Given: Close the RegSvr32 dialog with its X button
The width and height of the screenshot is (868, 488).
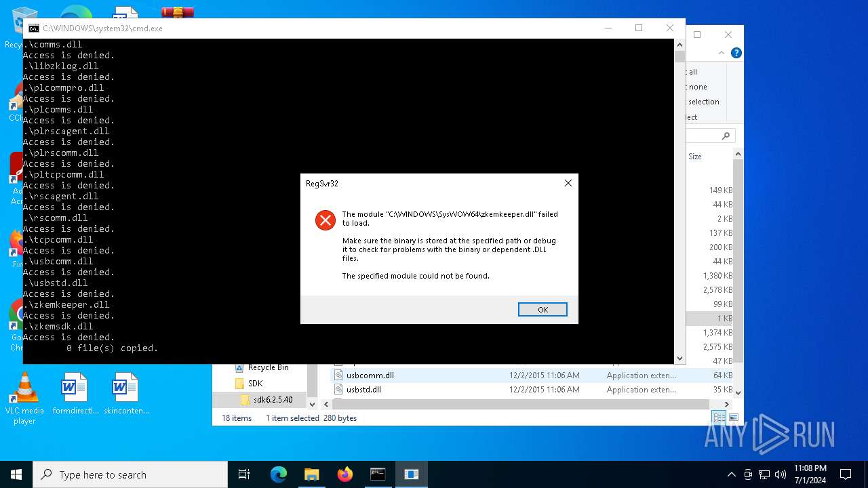Looking at the screenshot, I should [568, 183].
